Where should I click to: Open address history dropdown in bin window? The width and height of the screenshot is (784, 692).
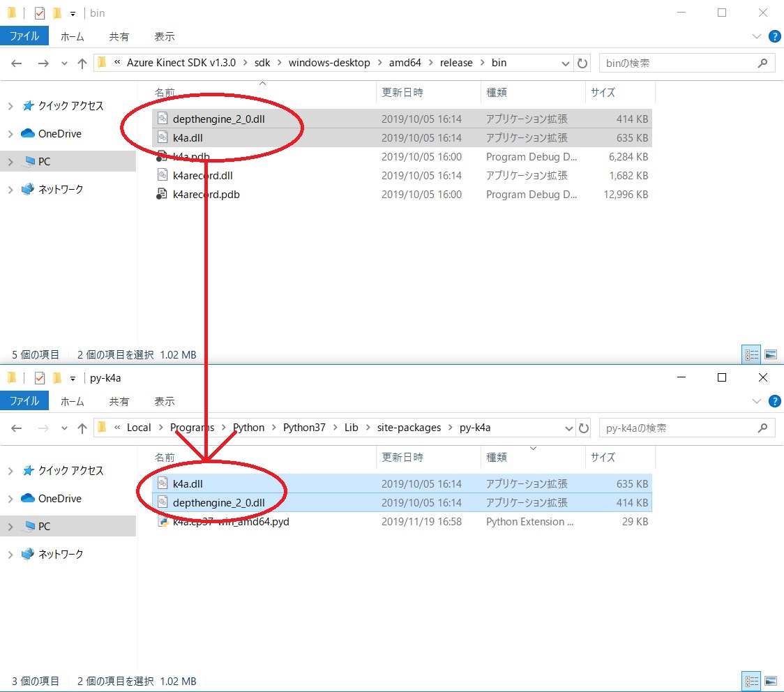(566, 63)
